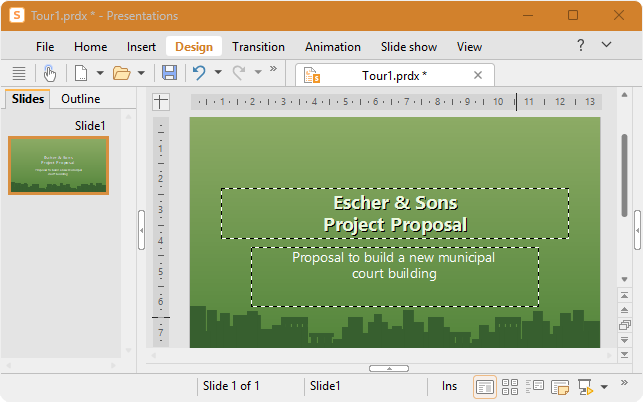The image size is (643, 402).
Task: Click the Undo arrow icon
Action: (199, 73)
